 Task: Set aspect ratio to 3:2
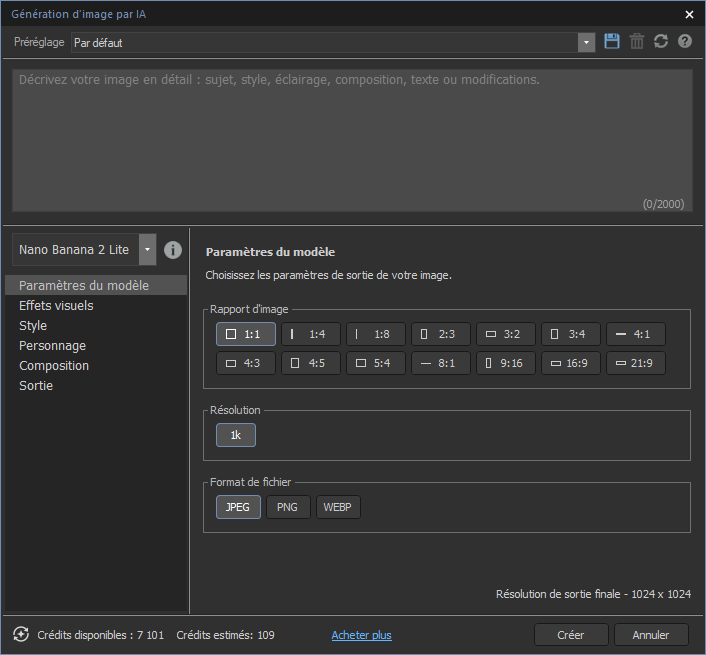pyautogui.click(x=506, y=334)
